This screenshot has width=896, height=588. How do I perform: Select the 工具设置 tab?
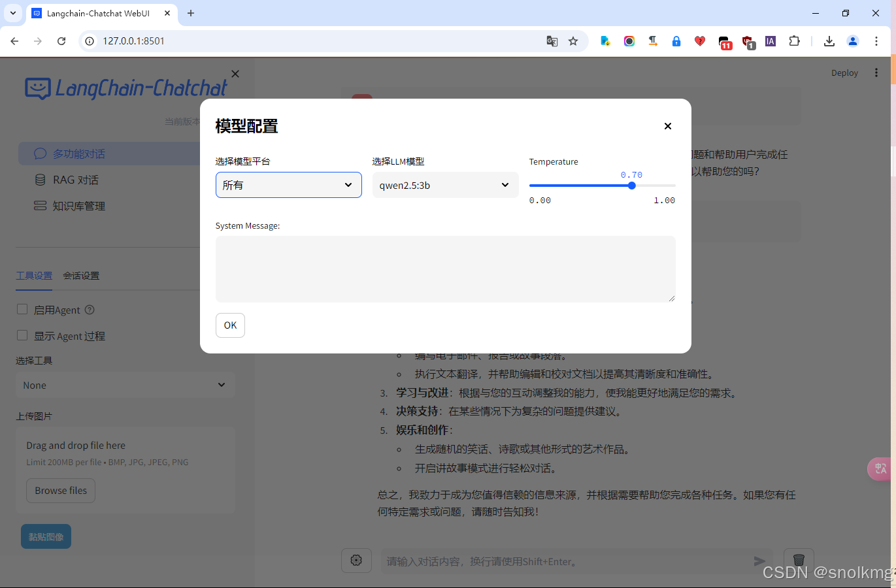[x=34, y=275]
